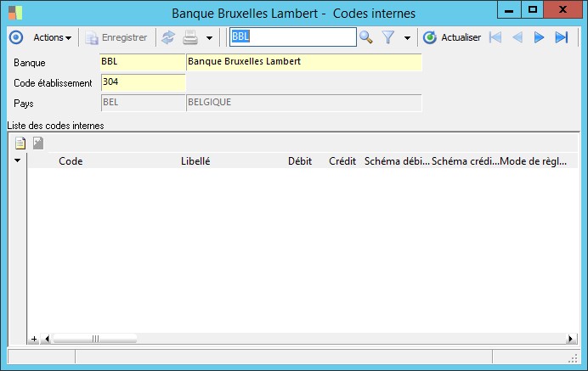Screen dimensions: 588x371
Task: Click the Pays code field BEL
Action: click(144, 103)
